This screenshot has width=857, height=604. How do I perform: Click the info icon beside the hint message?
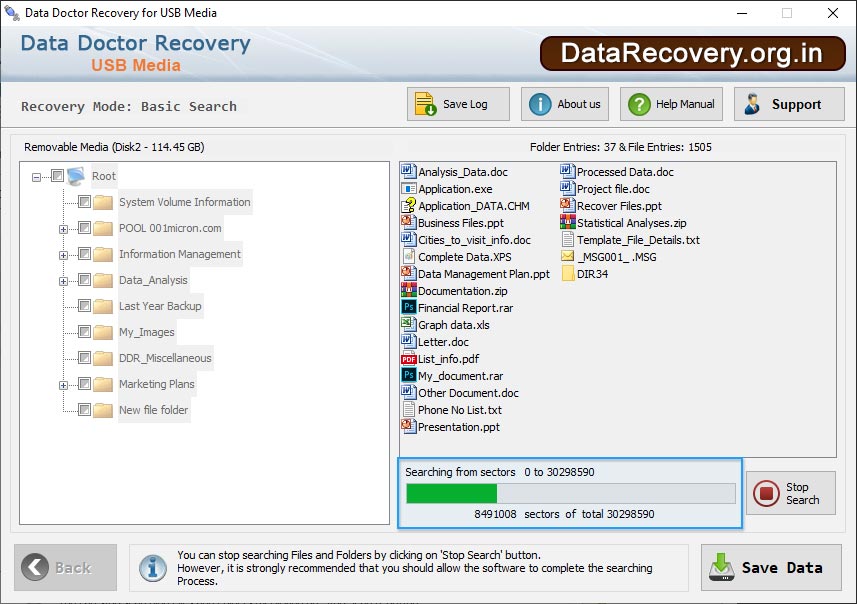pyautogui.click(x=153, y=568)
